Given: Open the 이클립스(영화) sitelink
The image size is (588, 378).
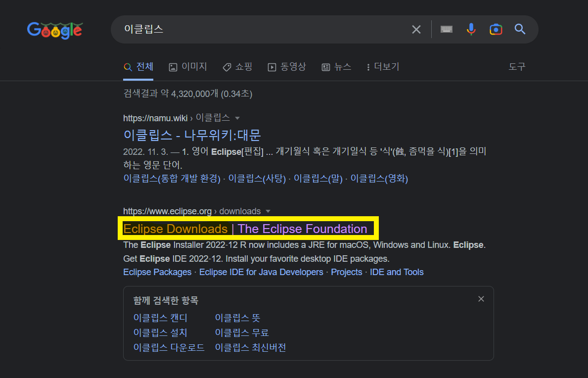Looking at the screenshot, I should click(x=379, y=179).
